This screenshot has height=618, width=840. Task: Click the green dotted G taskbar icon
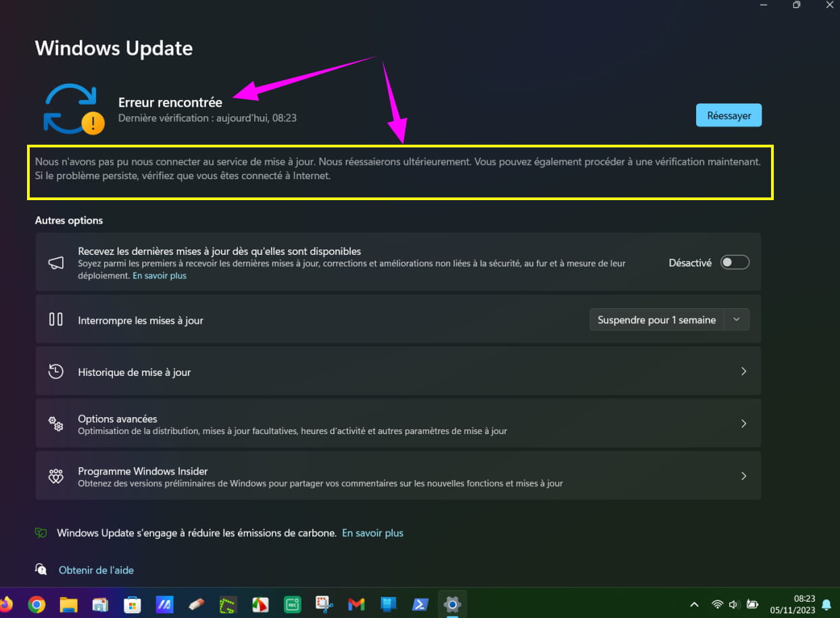(x=228, y=604)
